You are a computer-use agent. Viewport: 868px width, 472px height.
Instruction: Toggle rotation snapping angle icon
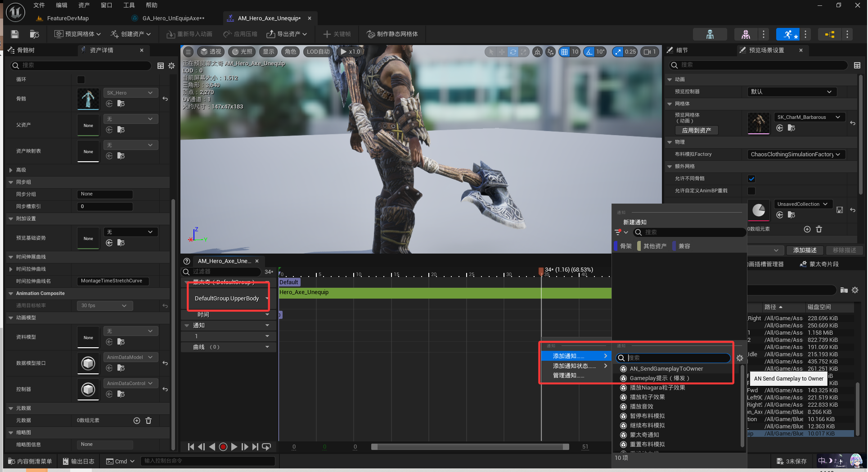pos(589,52)
